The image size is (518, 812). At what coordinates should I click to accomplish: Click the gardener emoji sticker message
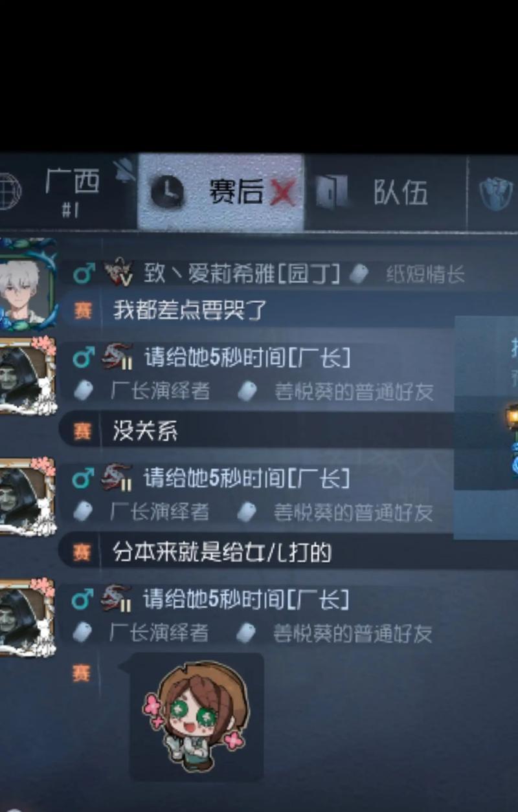click(196, 716)
